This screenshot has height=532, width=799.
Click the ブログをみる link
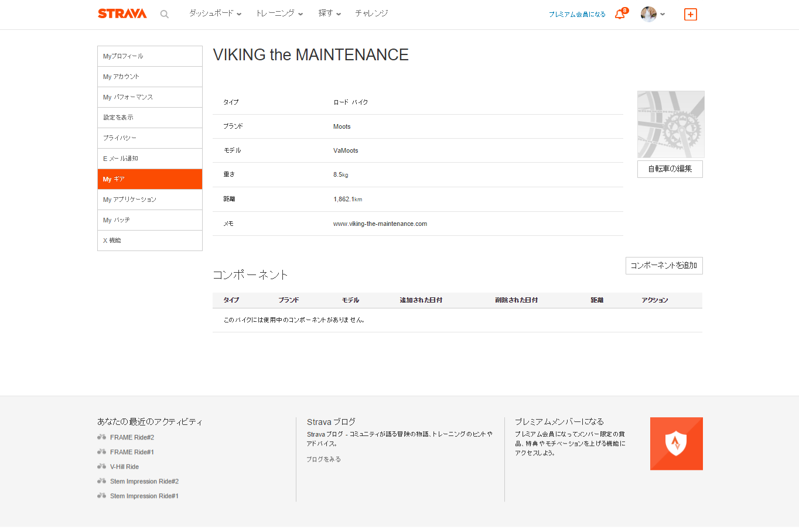[x=324, y=459]
